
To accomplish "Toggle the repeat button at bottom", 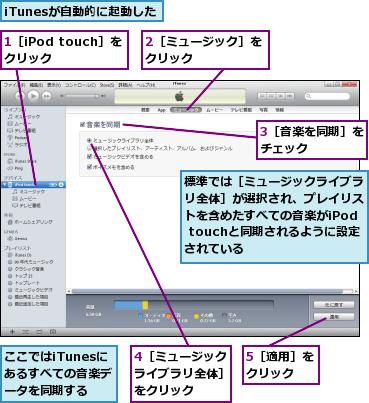I will (39, 332).
